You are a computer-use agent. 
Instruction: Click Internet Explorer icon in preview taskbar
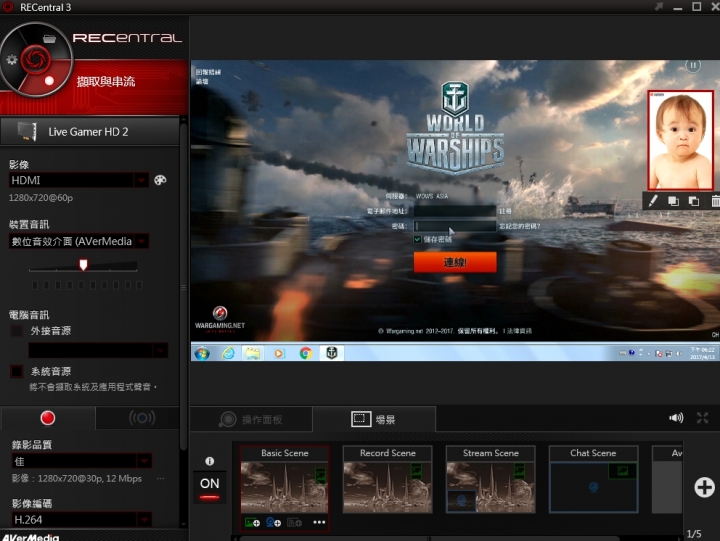pos(228,353)
